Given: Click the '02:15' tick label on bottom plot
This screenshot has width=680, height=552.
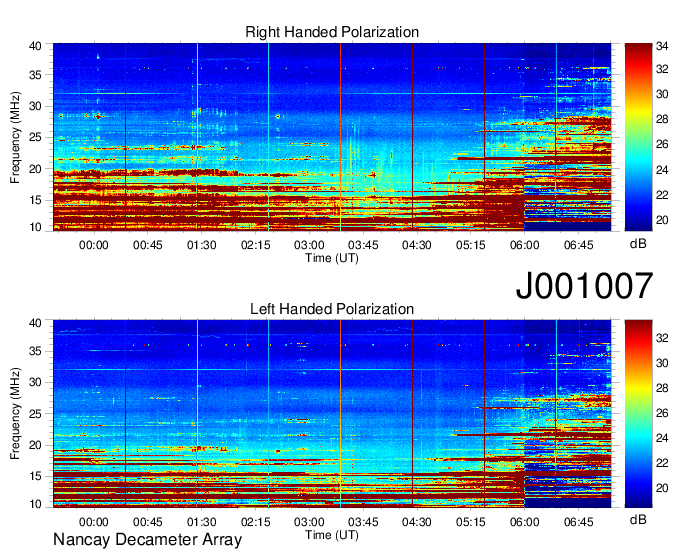Looking at the screenshot, I should pos(255,522).
